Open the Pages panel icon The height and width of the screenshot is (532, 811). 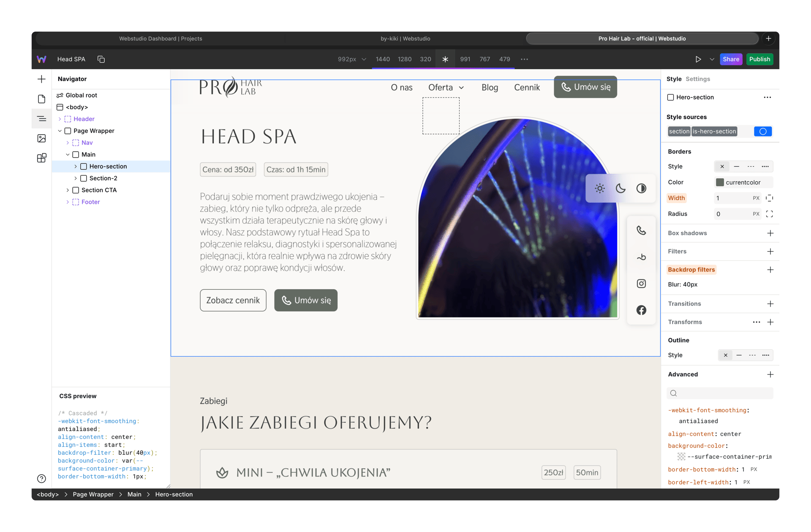41,99
